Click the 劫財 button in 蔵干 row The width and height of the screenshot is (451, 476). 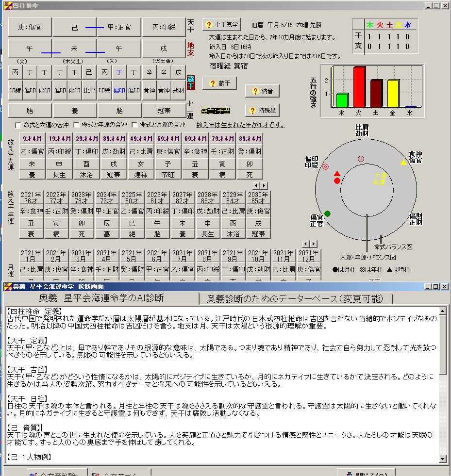[178, 90]
